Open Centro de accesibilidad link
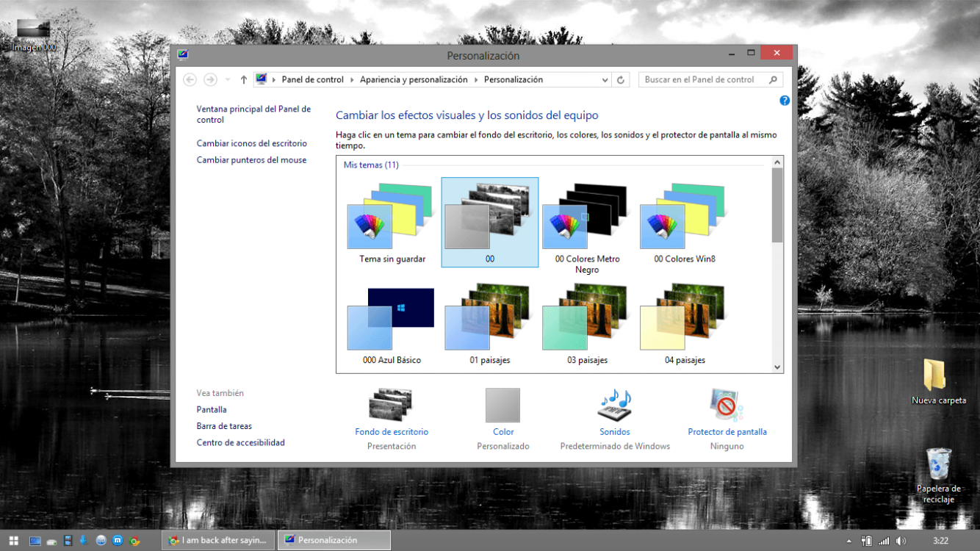The height and width of the screenshot is (551, 980). (x=240, y=442)
